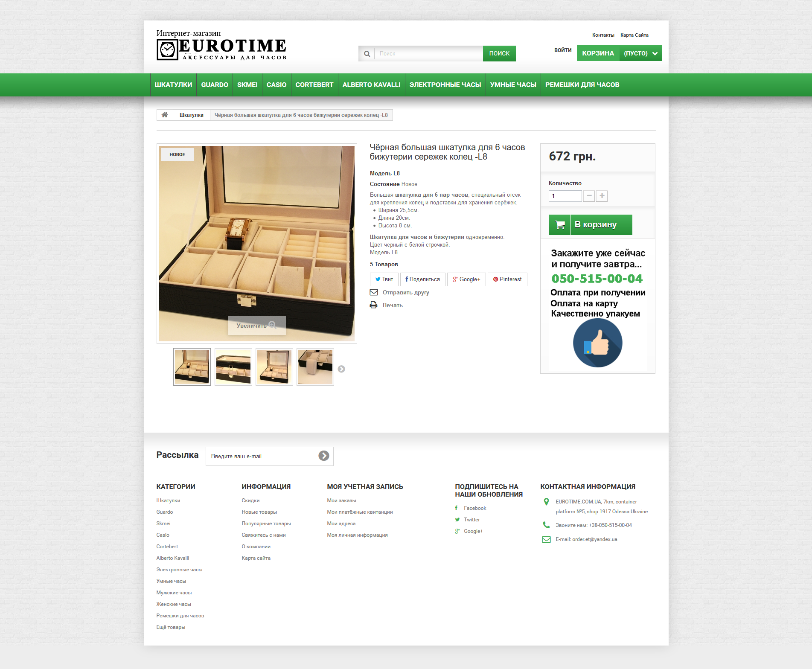The width and height of the screenshot is (812, 669).
Task: Share the product on Google+
Action: click(466, 279)
